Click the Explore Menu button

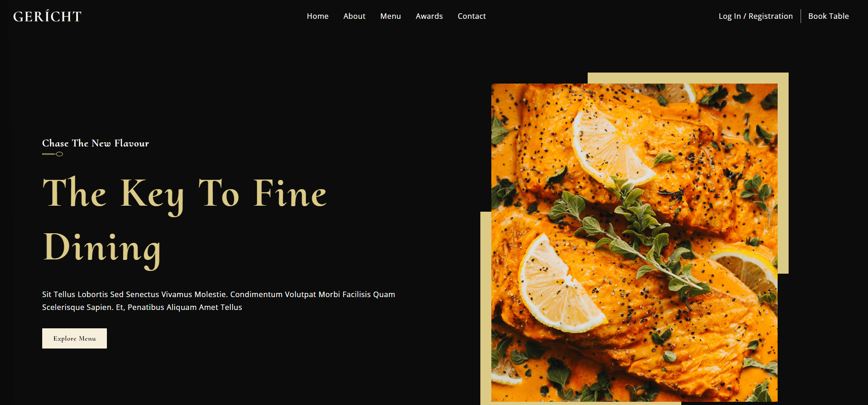pyautogui.click(x=74, y=338)
